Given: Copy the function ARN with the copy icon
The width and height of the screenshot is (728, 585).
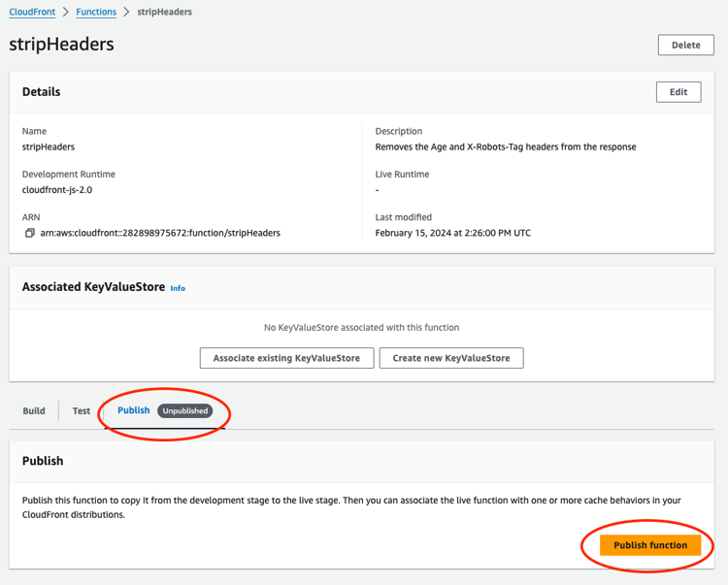Looking at the screenshot, I should [x=30, y=233].
